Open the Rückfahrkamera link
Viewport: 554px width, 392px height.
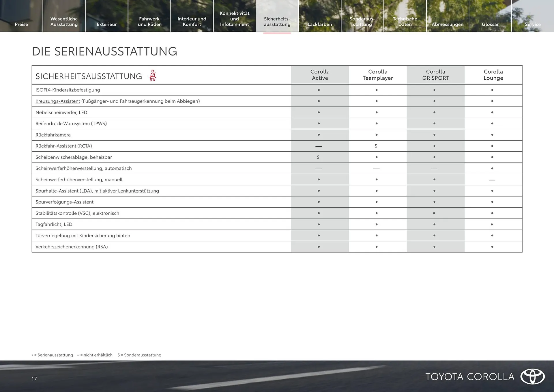[53, 135]
